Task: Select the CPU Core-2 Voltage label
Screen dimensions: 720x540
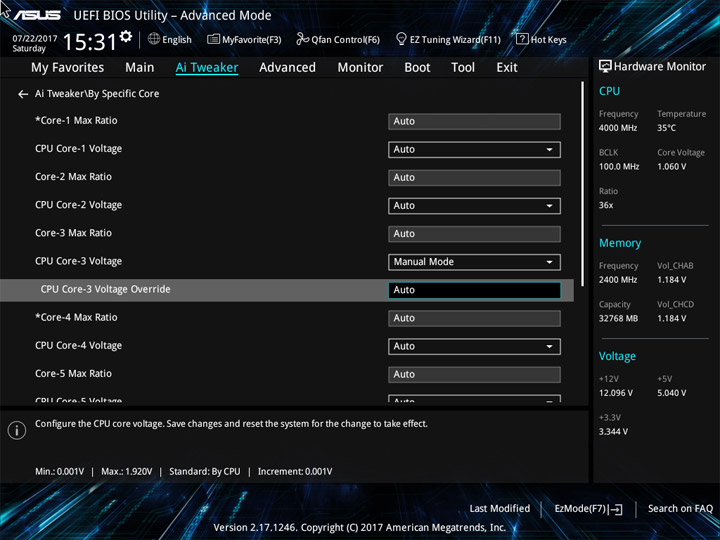Action: point(79,205)
